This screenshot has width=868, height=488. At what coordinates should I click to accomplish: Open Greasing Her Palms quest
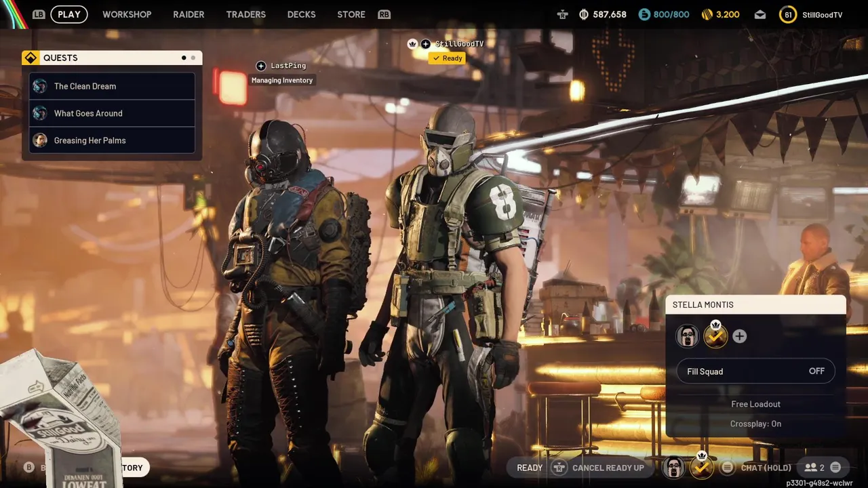pos(112,140)
